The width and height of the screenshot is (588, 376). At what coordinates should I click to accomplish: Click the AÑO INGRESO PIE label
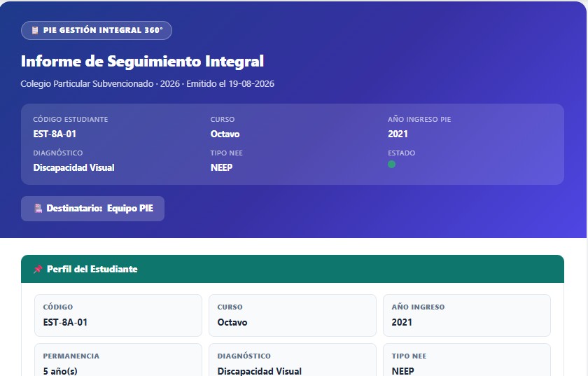click(x=419, y=119)
